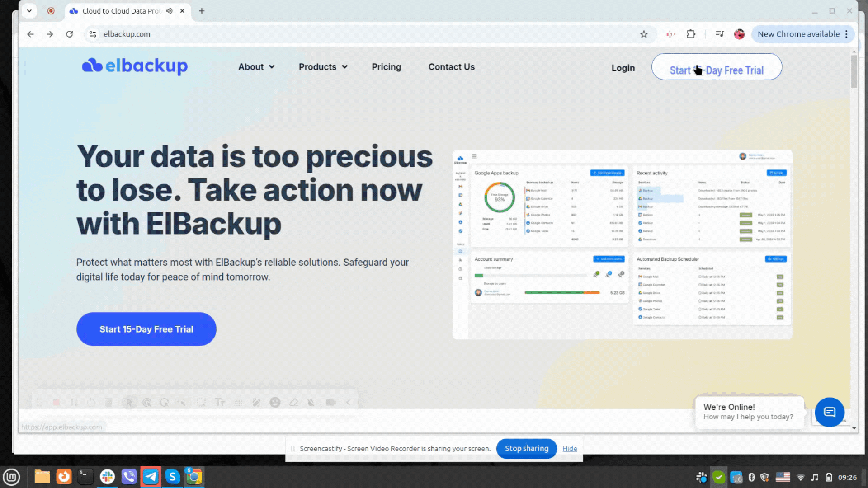Screen dimensions: 868x488
Task: Open the Contact Us page
Action: 451,67
